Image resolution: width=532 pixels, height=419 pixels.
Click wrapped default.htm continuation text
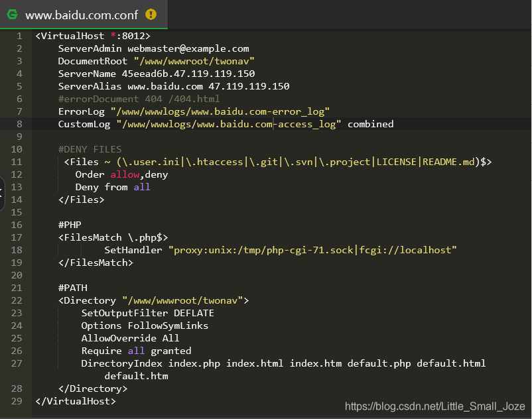(136, 376)
